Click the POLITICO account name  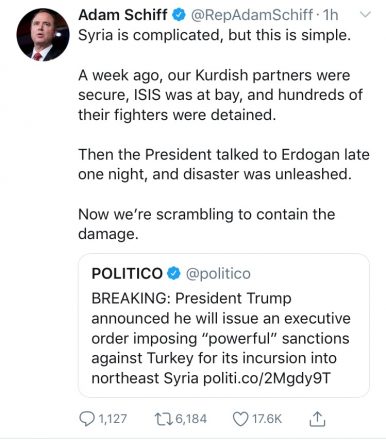(127, 274)
